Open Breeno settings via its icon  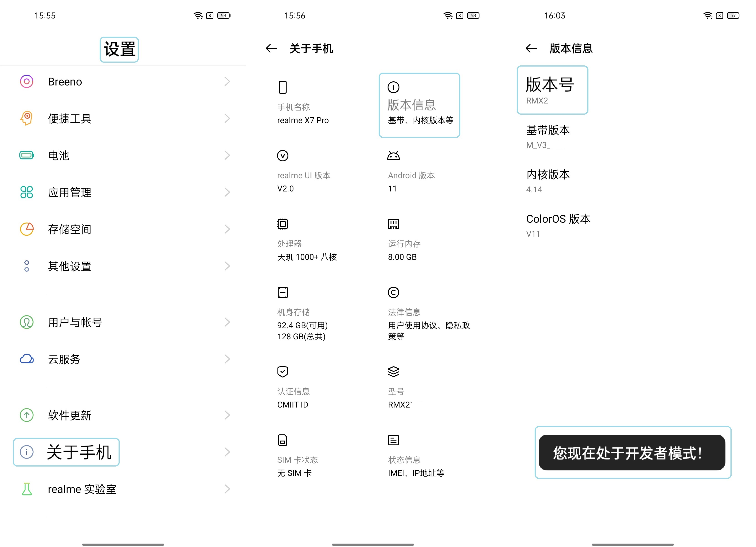click(27, 81)
